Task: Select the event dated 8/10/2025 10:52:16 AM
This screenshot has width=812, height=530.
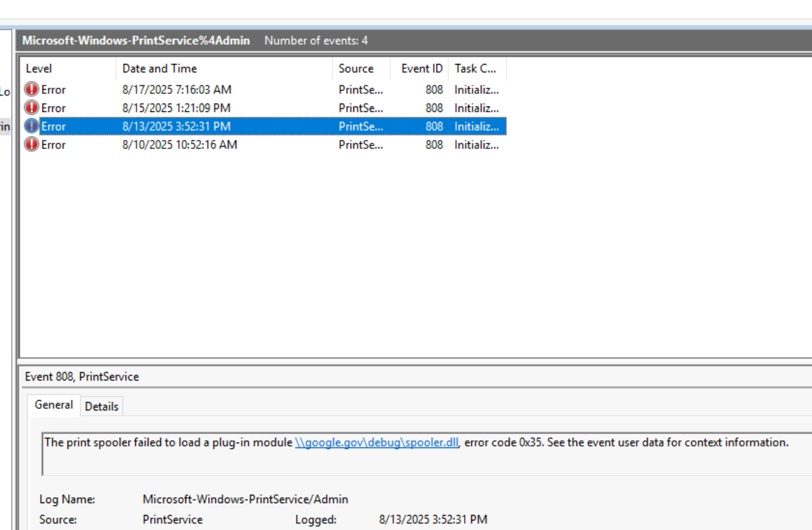Action: (264, 144)
